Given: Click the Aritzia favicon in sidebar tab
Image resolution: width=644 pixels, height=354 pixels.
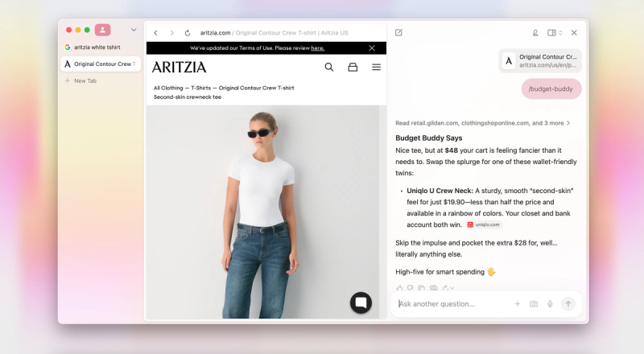Looking at the screenshot, I should (68, 64).
